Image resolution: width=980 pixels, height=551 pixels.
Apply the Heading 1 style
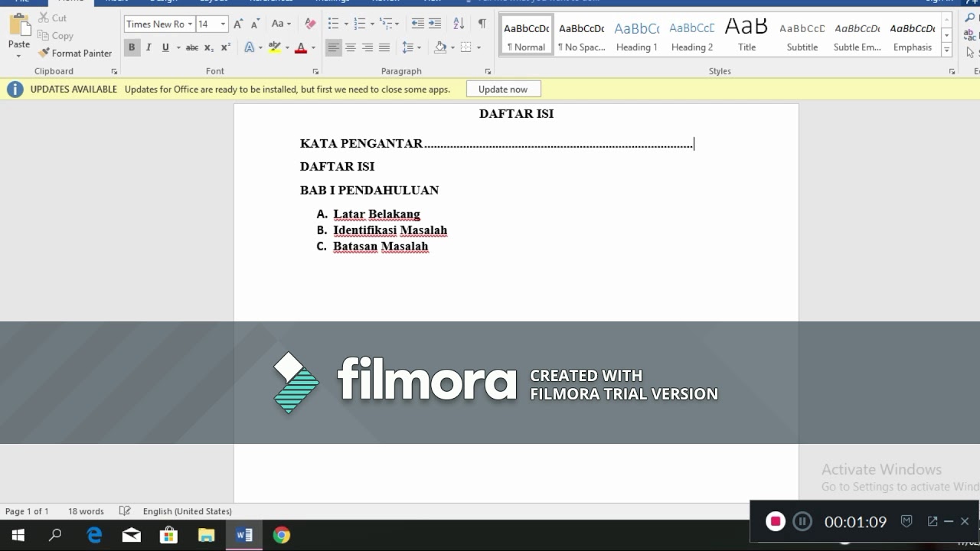click(637, 35)
